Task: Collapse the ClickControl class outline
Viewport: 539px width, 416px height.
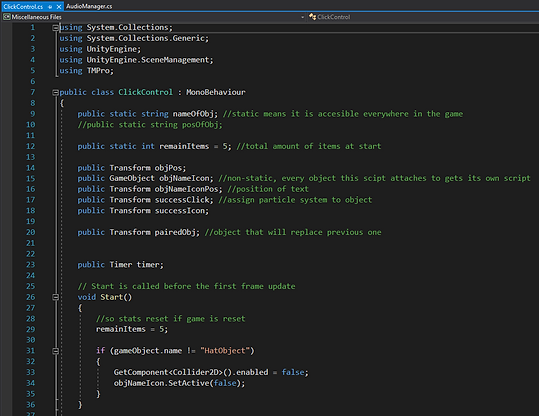Action: 55,92
